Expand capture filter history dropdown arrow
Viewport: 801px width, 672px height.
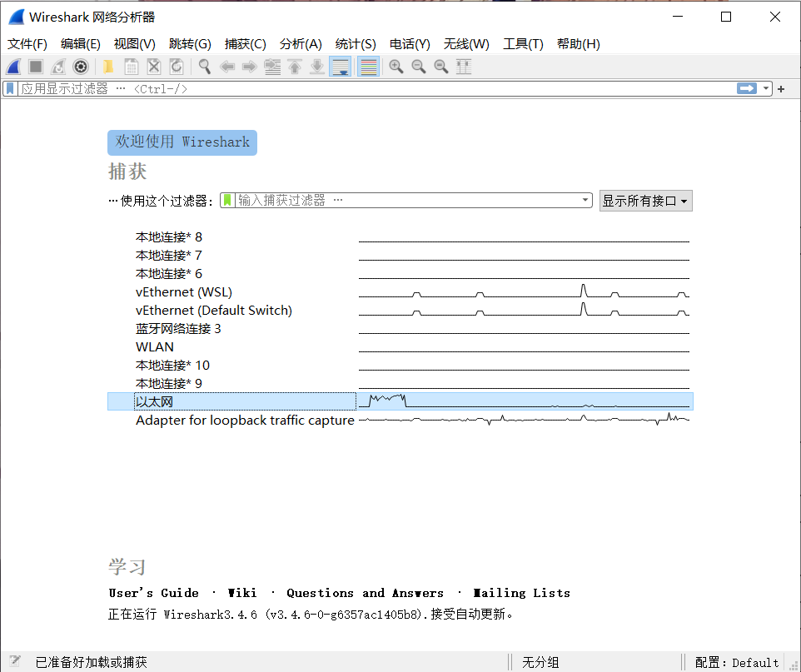[x=585, y=201]
